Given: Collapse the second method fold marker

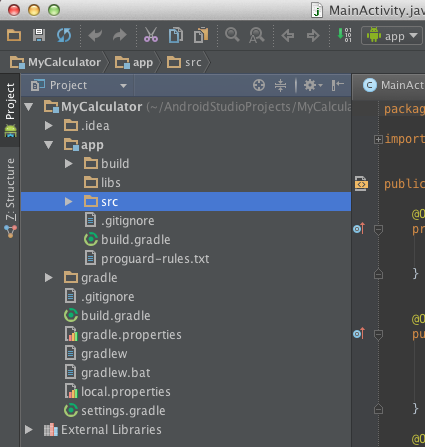Looking at the screenshot, I should tap(378, 335).
